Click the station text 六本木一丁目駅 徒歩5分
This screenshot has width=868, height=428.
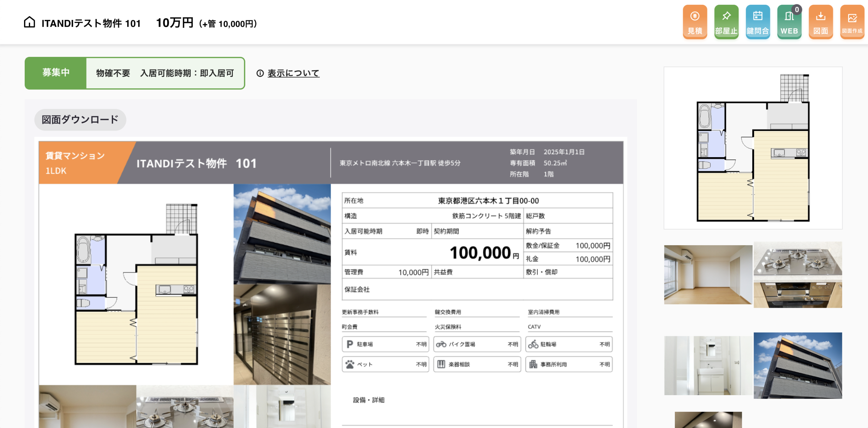426,163
